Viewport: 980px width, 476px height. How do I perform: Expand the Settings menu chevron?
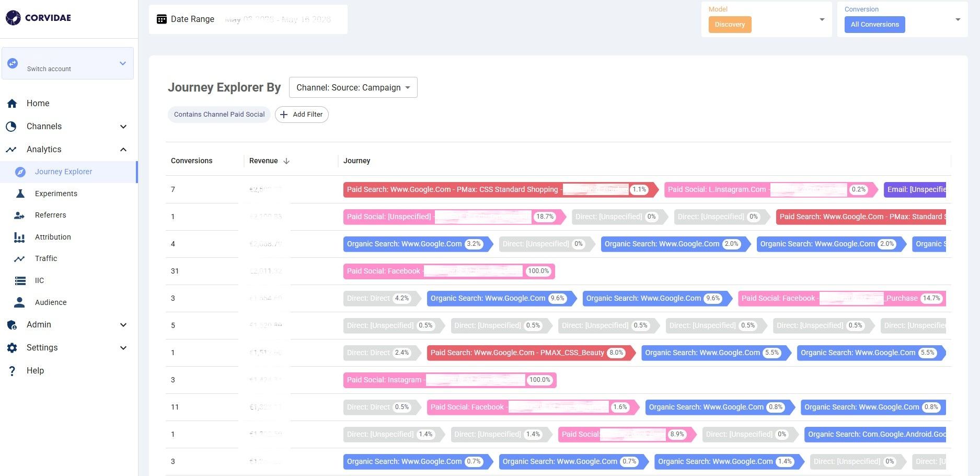[x=123, y=348]
